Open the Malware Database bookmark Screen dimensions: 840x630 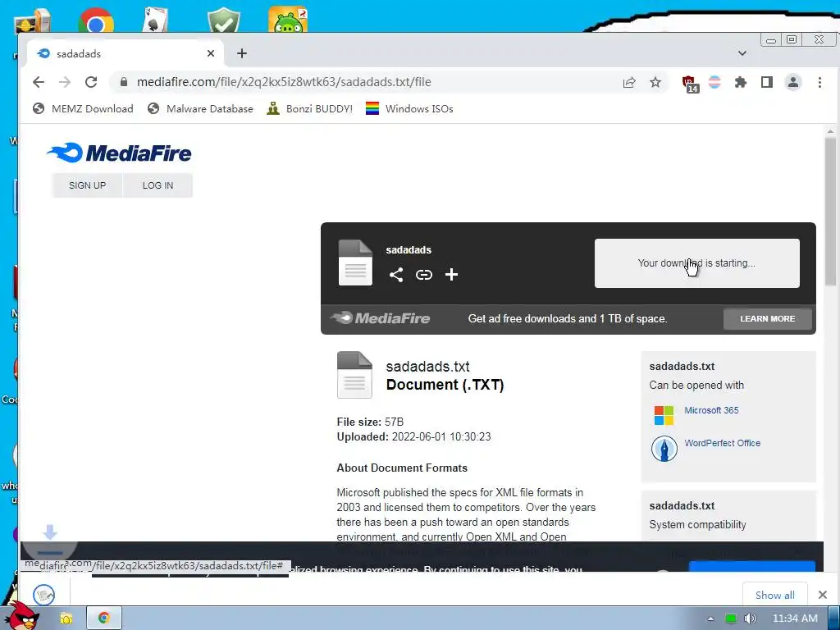(200, 109)
